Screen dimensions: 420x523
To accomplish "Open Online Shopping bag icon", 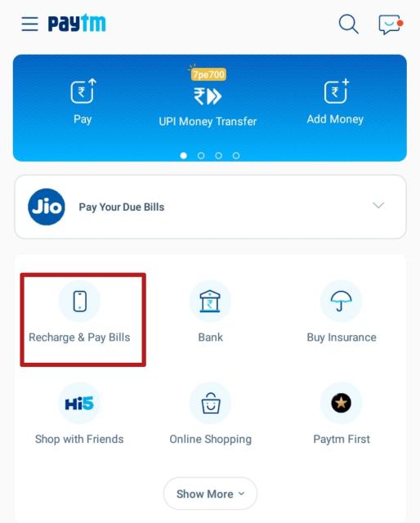I will (x=210, y=403).
